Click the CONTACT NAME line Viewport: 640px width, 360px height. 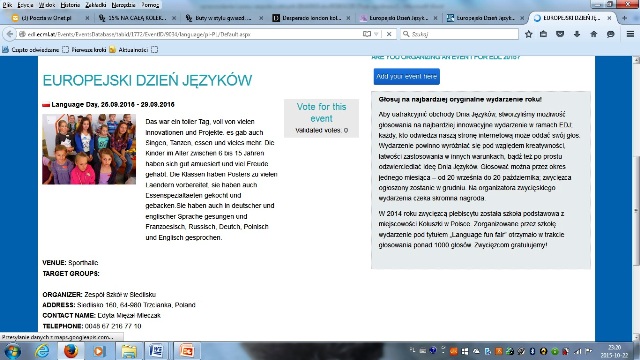102,316
